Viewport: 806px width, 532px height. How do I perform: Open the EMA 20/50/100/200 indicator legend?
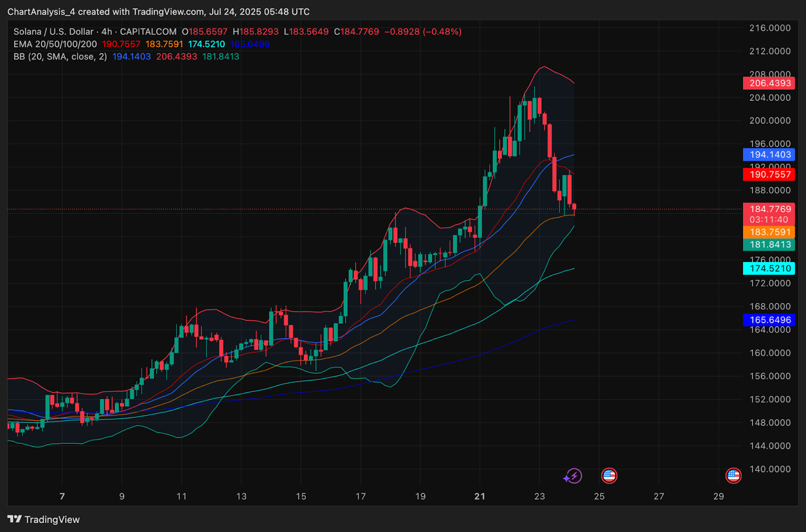pos(55,44)
